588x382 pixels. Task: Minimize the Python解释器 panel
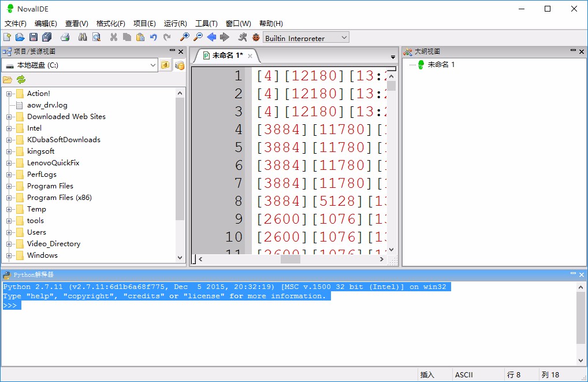coord(573,273)
